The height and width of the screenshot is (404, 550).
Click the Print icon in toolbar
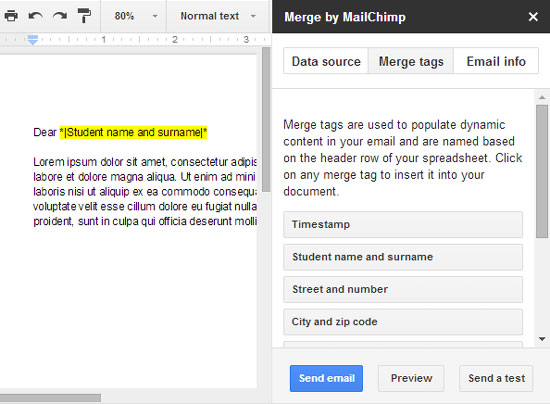[x=11, y=16]
